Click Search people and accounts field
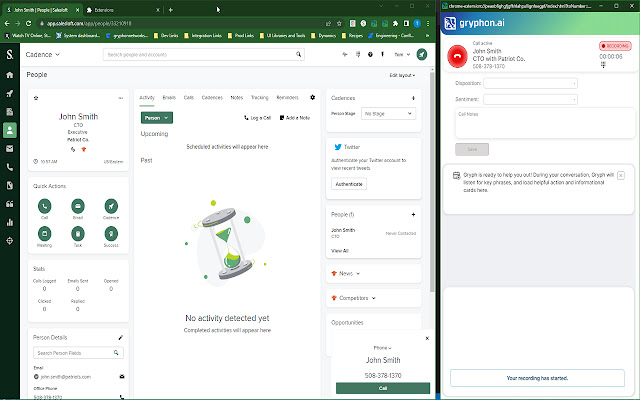The width and height of the screenshot is (640, 400). [x=203, y=54]
